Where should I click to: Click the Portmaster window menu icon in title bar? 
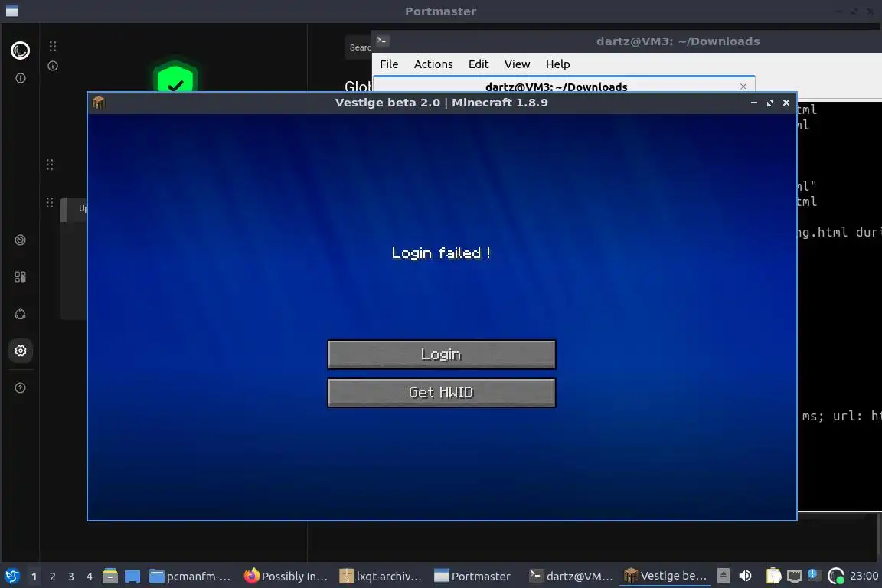point(12,11)
